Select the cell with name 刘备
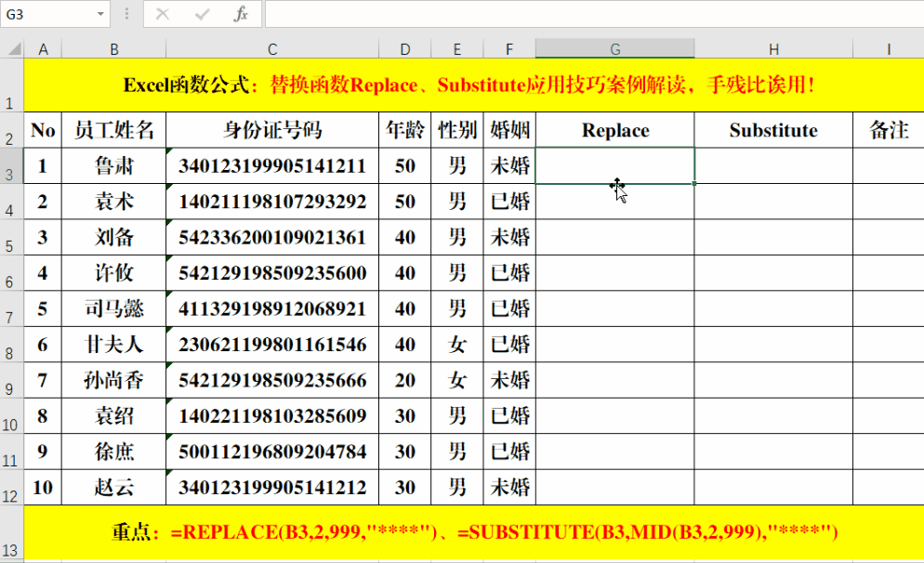This screenshot has height=563, width=924. pos(113,237)
